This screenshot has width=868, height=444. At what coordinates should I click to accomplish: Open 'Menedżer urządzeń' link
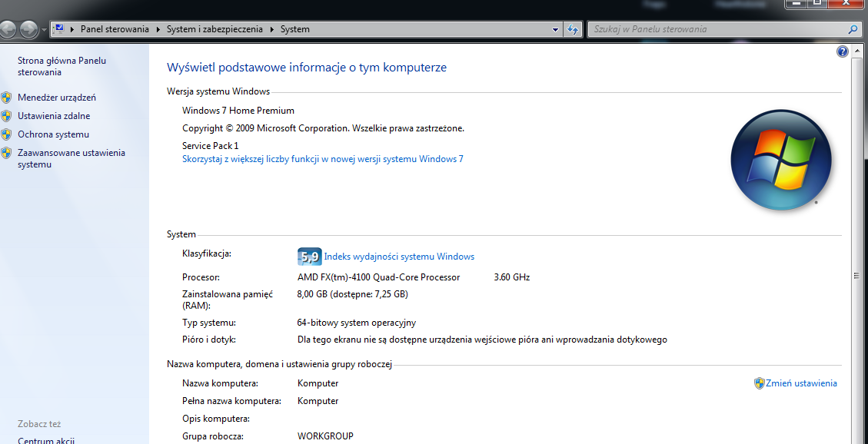coord(57,98)
